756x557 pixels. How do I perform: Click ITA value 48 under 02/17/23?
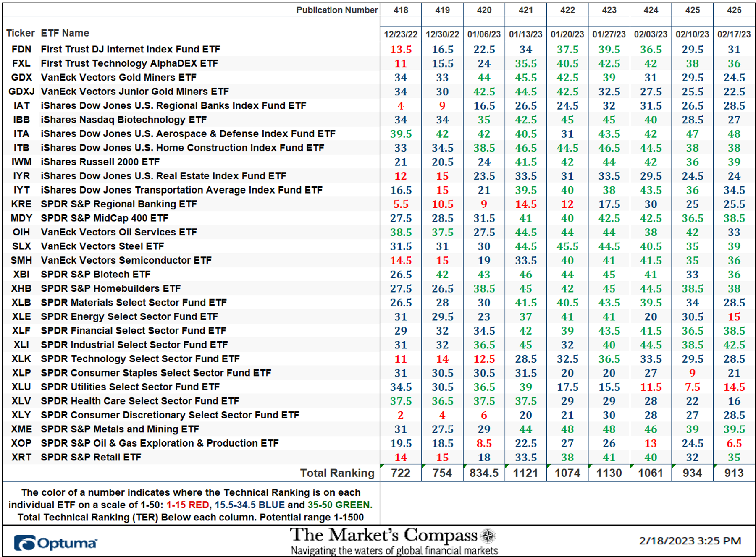(x=734, y=134)
